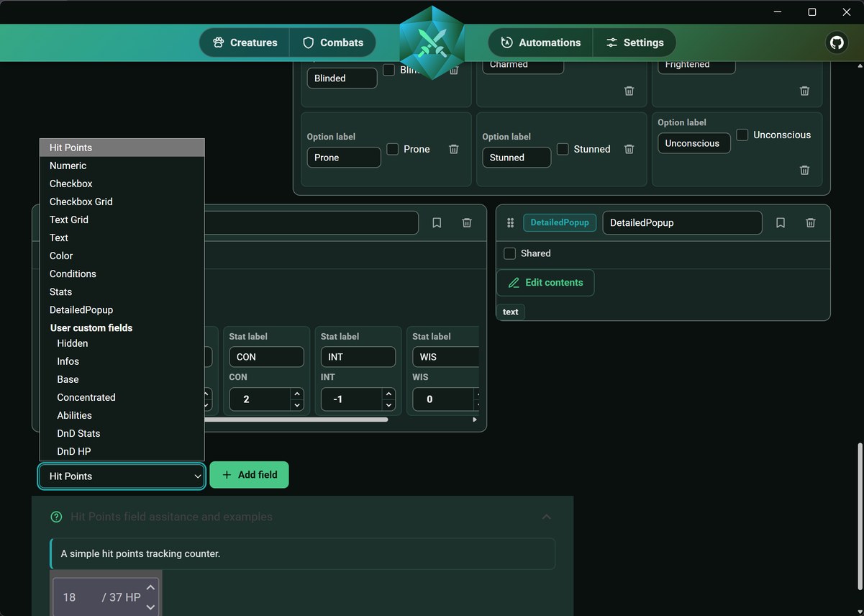Click the CON stat label input
The image size is (864, 616).
[x=266, y=357]
